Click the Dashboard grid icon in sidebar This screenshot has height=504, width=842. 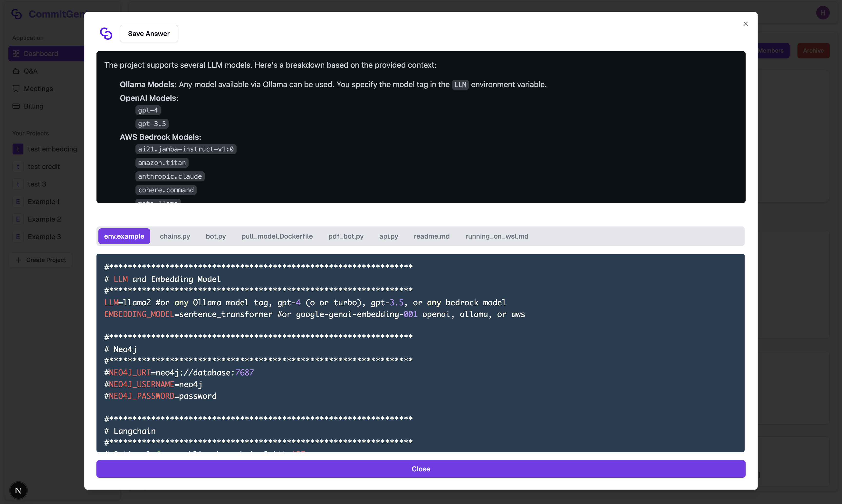tap(16, 54)
